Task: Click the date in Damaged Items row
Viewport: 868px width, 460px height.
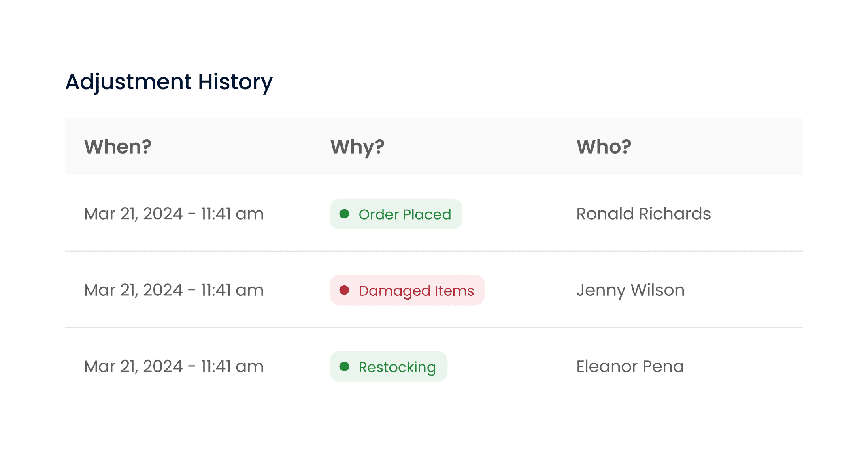Action: 174,290
